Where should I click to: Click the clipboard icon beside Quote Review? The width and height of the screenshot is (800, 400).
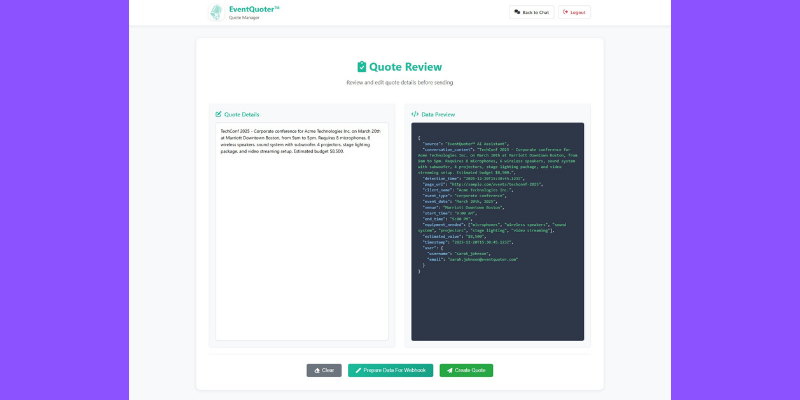[x=362, y=67]
